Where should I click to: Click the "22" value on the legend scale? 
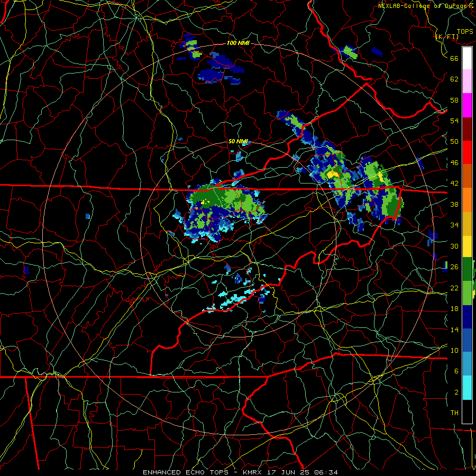pos(454,288)
